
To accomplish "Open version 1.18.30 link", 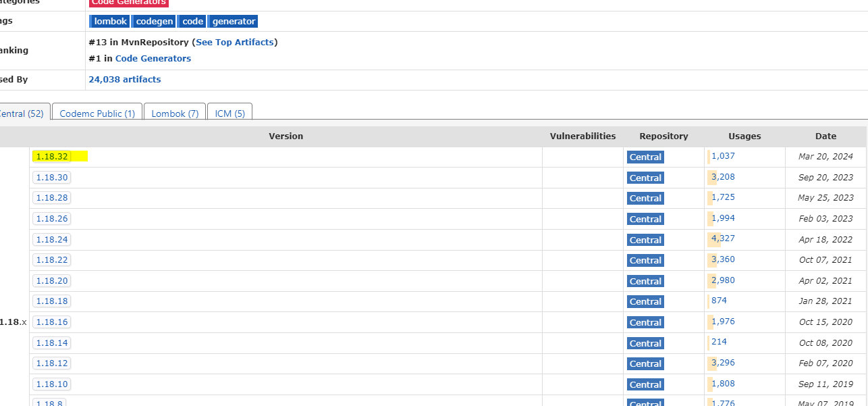I will [52, 178].
